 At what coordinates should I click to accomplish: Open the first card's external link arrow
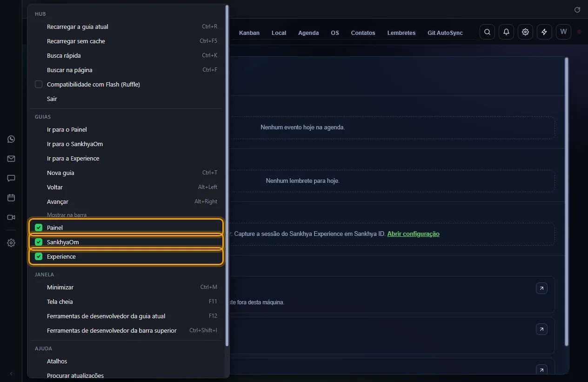(541, 288)
